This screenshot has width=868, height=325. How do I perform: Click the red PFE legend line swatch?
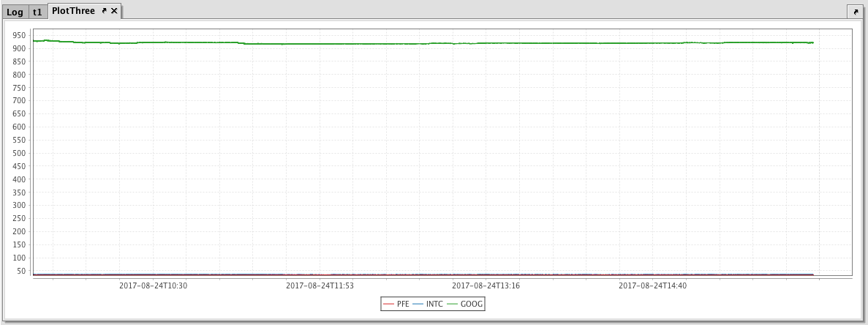tap(388, 304)
